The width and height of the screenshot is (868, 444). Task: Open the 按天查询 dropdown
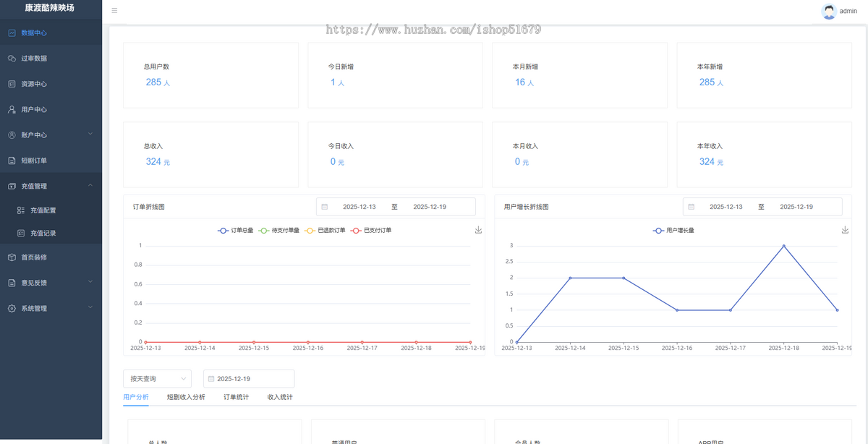click(157, 379)
